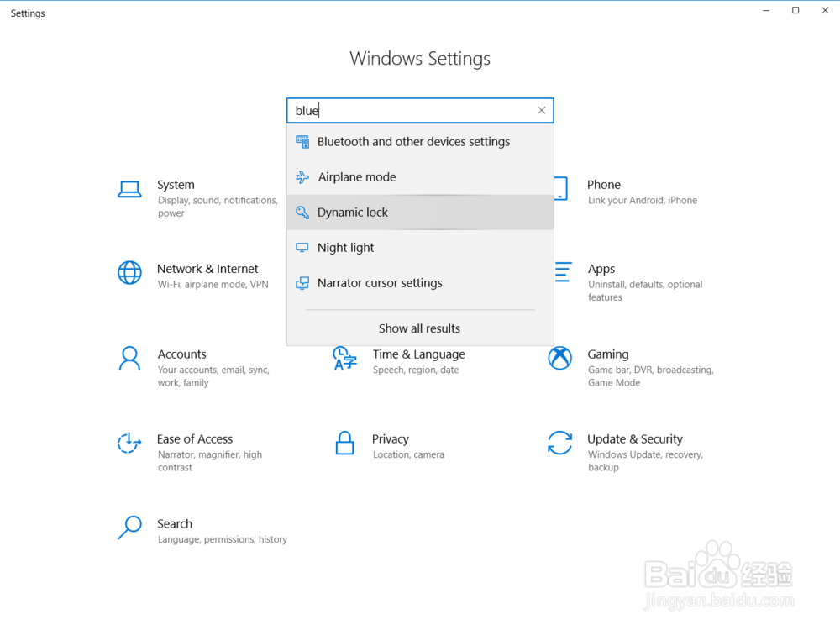
Task: Open Bluetooth and other devices settings result
Action: [x=420, y=141]
